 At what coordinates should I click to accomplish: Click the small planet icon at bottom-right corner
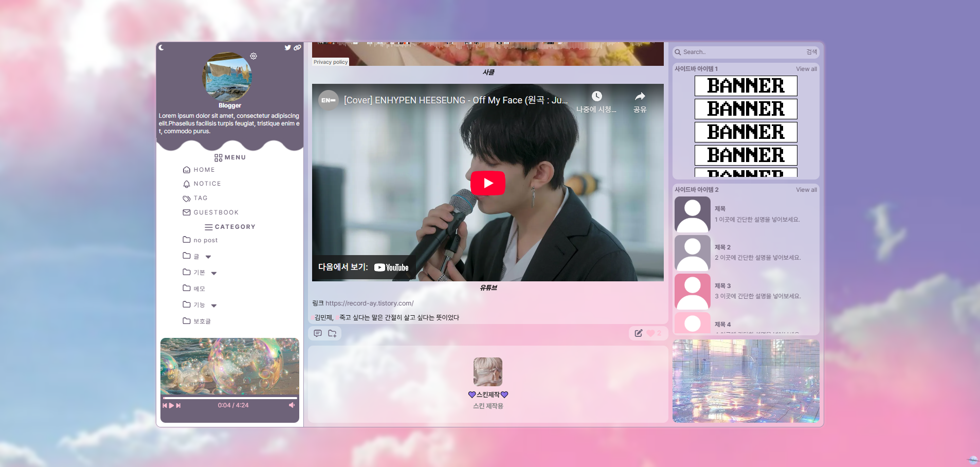point(972,460)
